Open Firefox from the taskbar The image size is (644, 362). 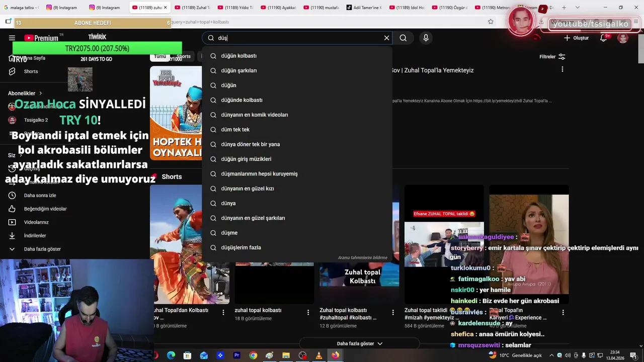click(x=335, y=355)
